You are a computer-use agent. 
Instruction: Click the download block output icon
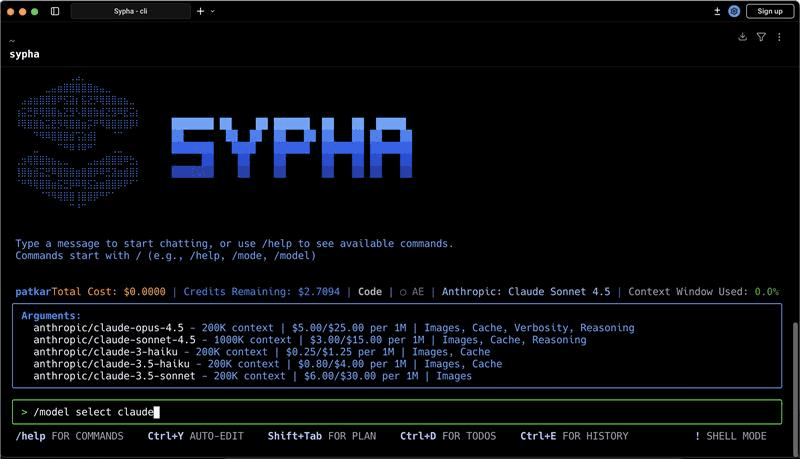[742, 37]
